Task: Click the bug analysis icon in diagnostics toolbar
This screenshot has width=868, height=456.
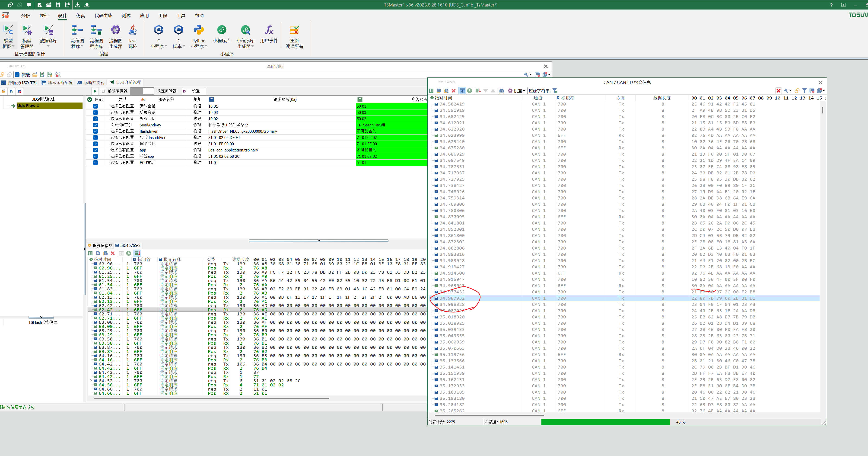Action: pyautogui.click(x=58, y=75)
